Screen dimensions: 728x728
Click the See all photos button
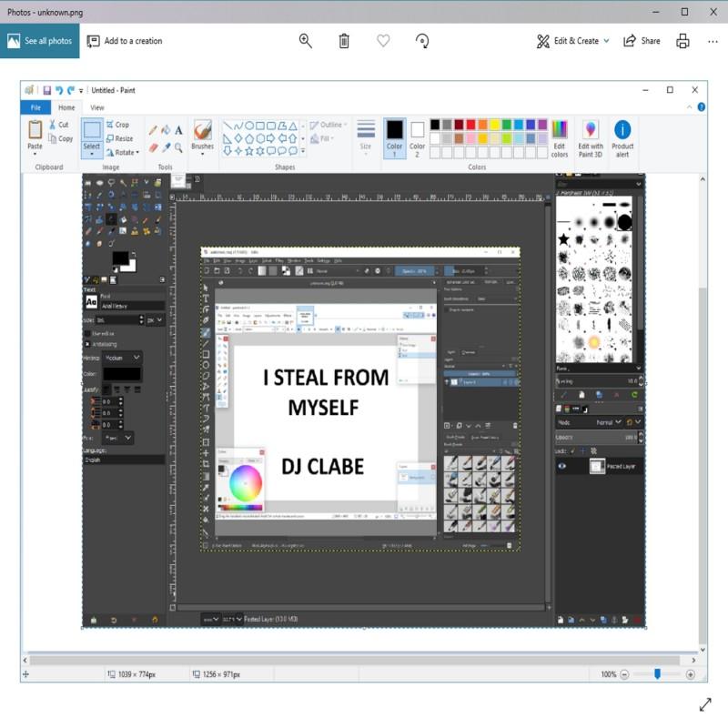coord(40,41)
